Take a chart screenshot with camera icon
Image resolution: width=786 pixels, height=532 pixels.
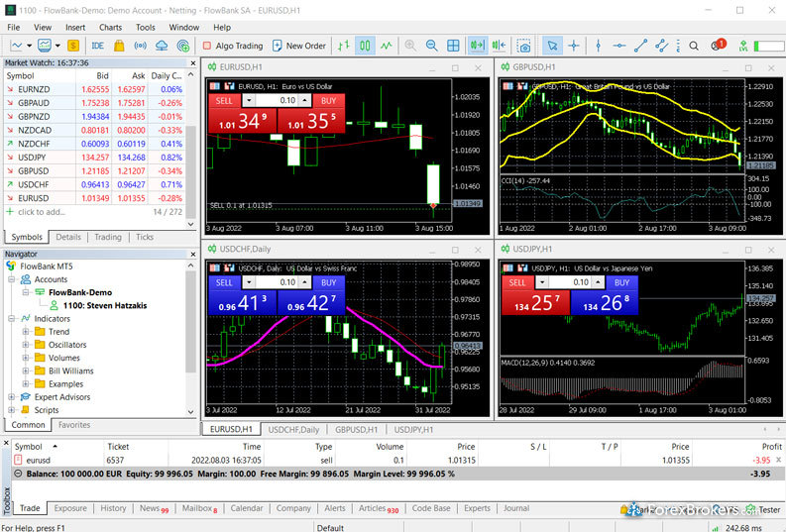click(523, 46)
